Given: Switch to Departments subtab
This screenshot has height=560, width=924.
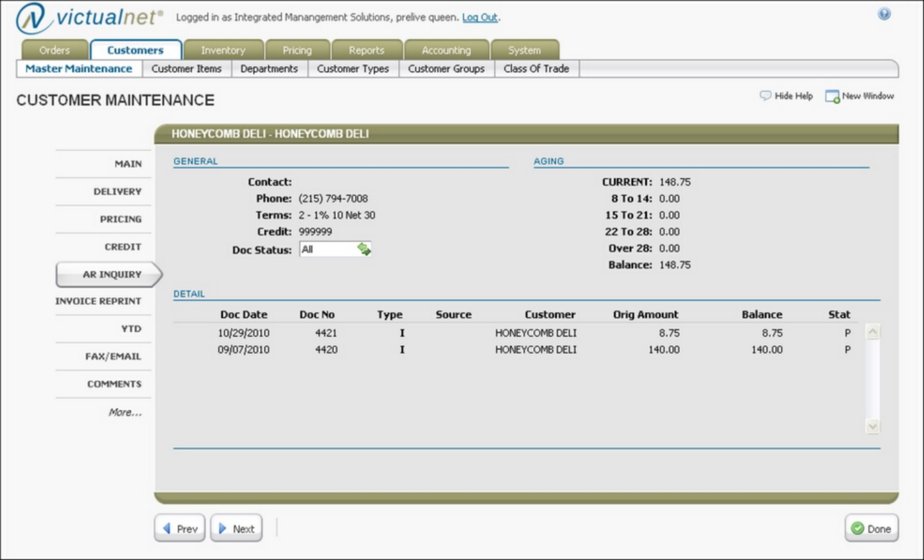Looking at the screenshot, I should coord(269,69).
